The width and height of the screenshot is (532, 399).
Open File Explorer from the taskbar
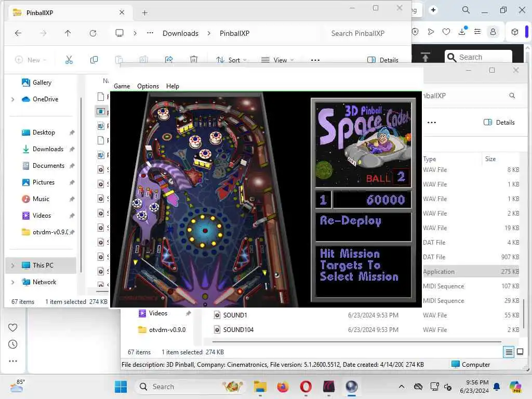pos(260,387)
